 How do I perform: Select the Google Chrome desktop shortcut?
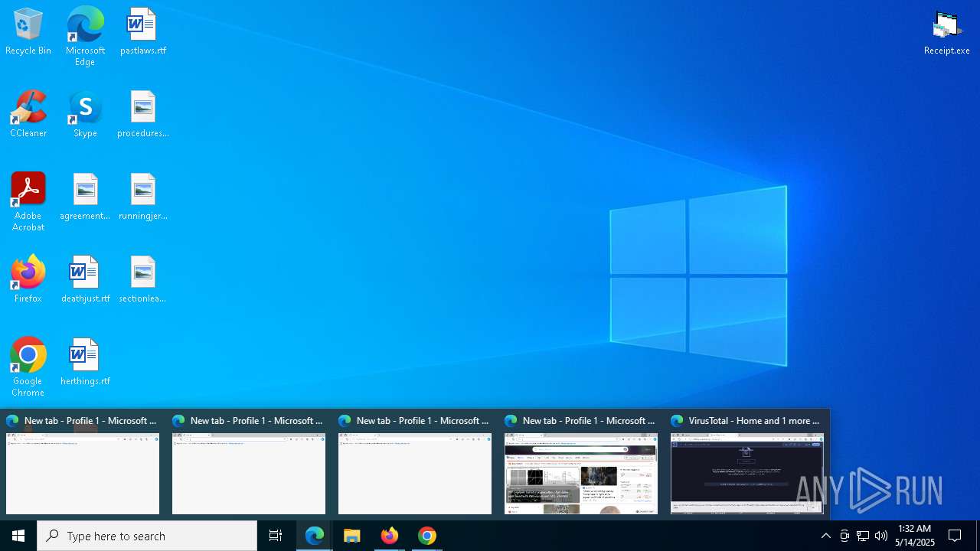28,367
